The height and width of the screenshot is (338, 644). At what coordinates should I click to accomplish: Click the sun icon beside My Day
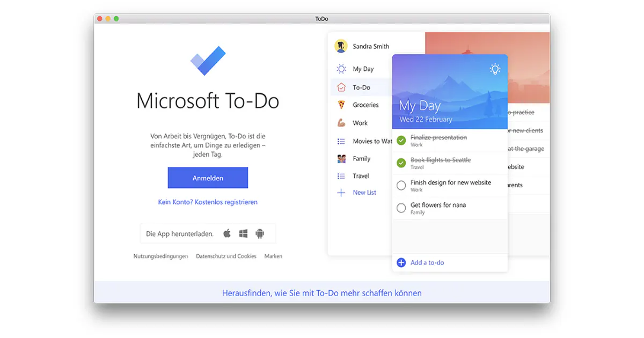pyautogui.click(x=341, y=69)
